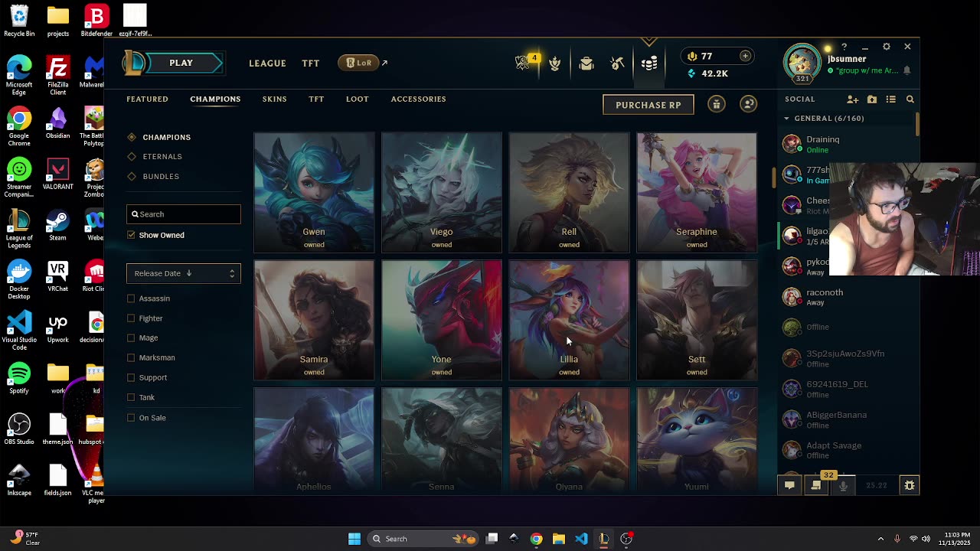This screenshot has height=551, width=980.
Task: Open the Store coins icon
Action: (649, 64)
